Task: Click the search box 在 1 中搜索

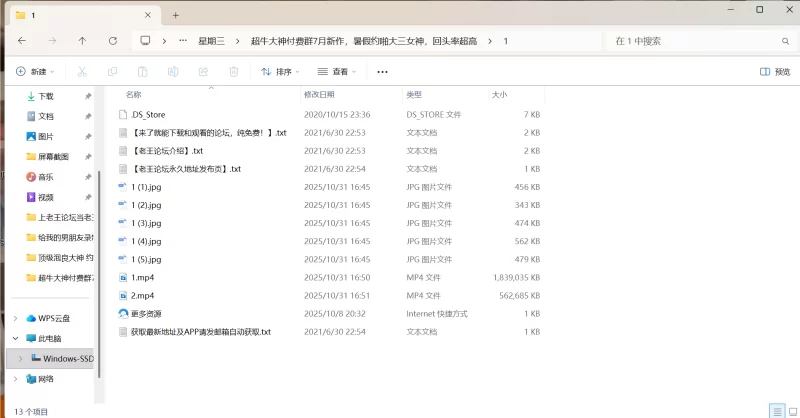Action: click(690, 41)
